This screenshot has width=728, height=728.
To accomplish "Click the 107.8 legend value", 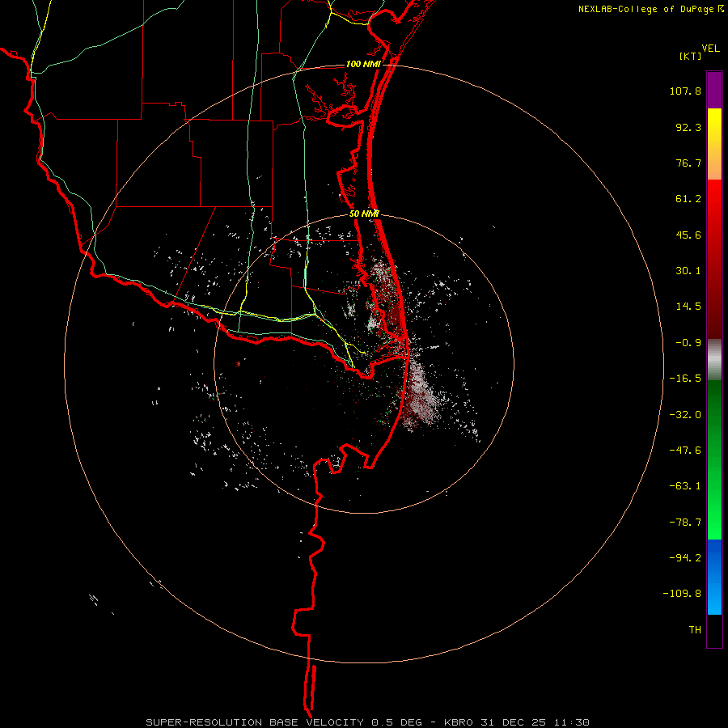I will 685,91.
